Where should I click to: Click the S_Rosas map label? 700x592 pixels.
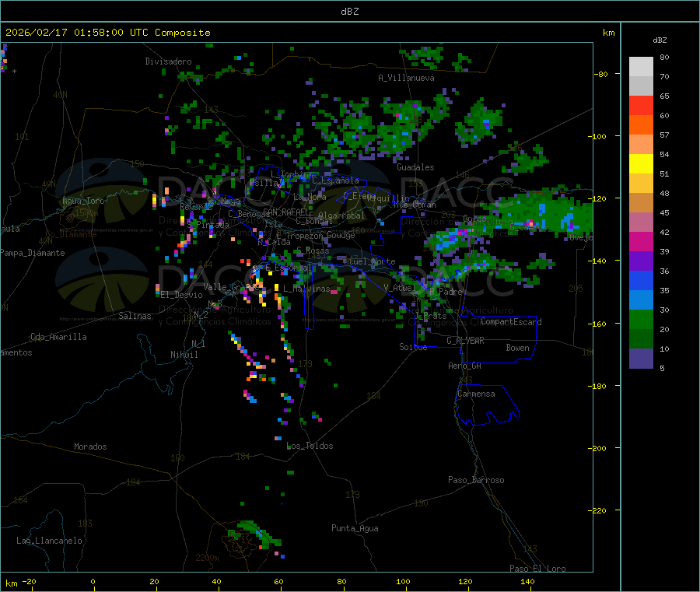tap(313, 251)
